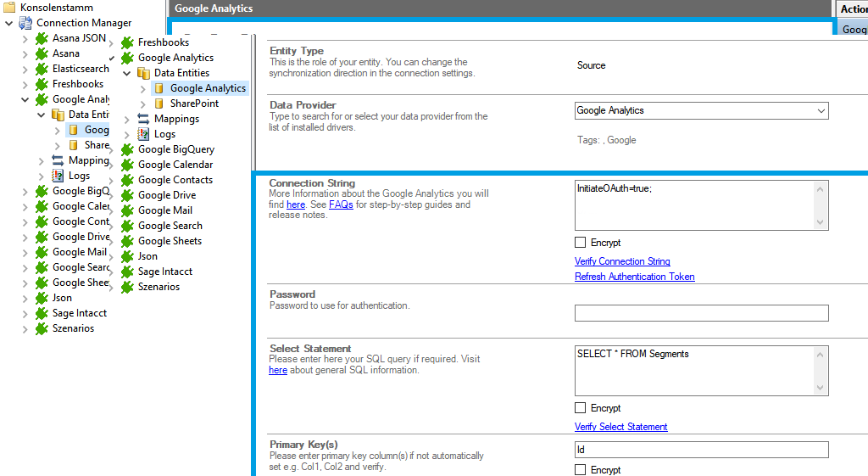The image size is (868, 476).
Task: Click the puzzle icon beside Google BigQuery
Action: 127,149
